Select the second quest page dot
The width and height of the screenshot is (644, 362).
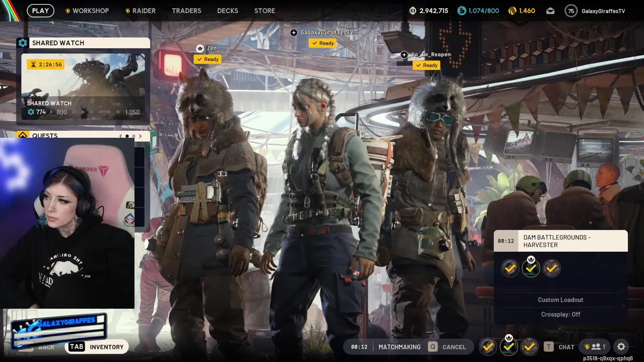(x=133, y=136)
